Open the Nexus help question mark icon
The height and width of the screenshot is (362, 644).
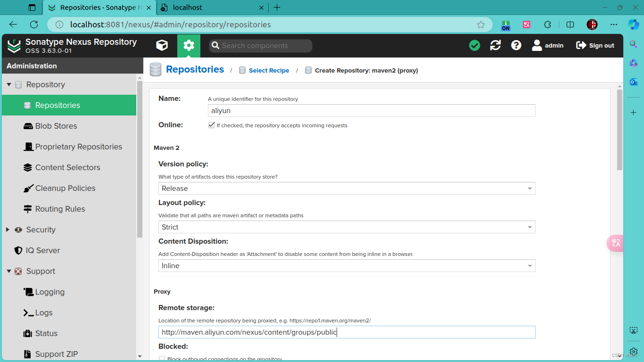(x=516, y=45)
